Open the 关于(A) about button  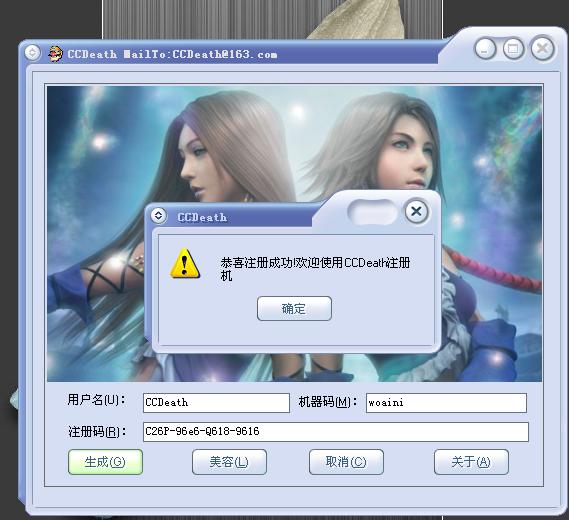pyautogui.click(x=471, y=462)
